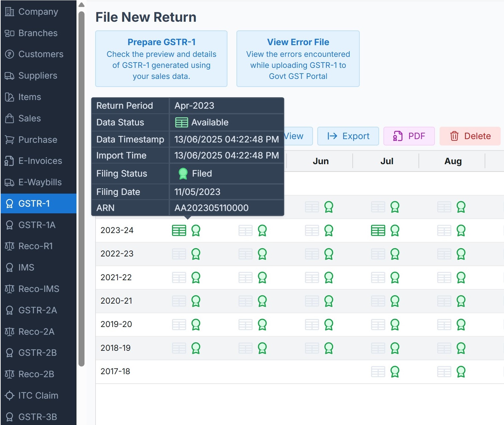
Task: Click the grey data table icon for May 2019-20
Action: 245,324
